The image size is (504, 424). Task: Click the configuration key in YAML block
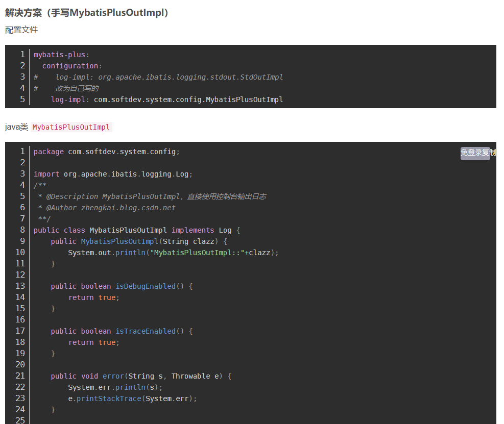(70, 66)
